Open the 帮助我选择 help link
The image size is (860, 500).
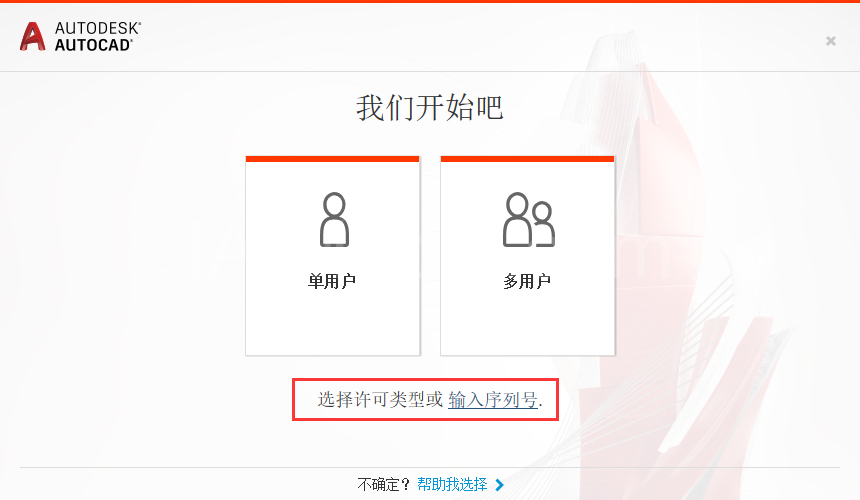coord(452,485)
